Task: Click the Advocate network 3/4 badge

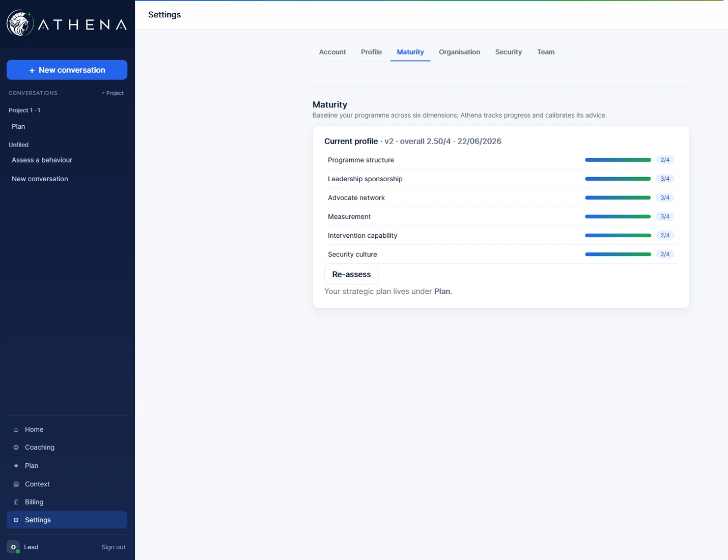Action: 665,198
